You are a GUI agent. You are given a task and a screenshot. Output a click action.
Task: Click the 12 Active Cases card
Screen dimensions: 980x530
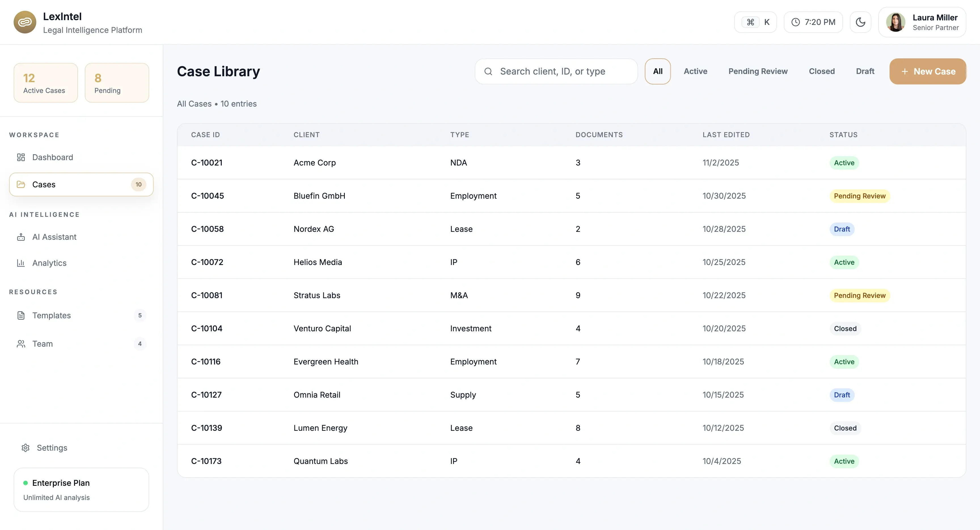[x=46, y=83]
